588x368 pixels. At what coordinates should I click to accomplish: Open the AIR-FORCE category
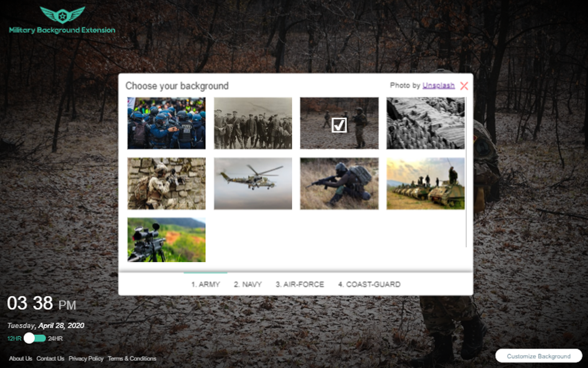coord(300,284)
